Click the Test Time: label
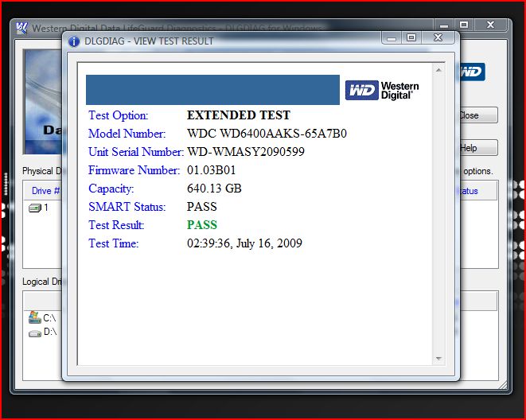The width and height of the screenshot is (526, 420). [113, 243]
